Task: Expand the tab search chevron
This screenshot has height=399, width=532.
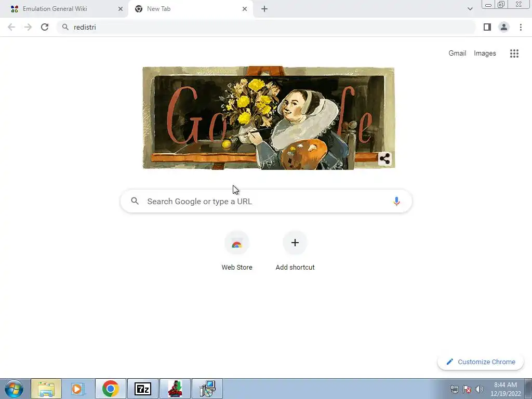Action: point(470,9)
